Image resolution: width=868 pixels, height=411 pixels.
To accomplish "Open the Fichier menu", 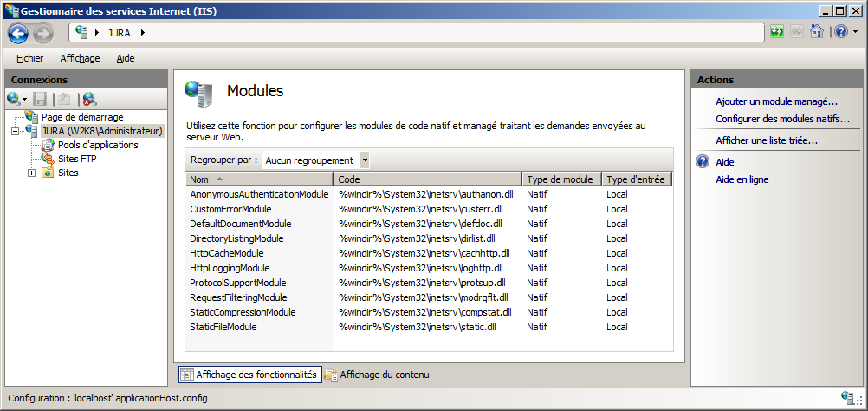I will click(x=29, y=58).
